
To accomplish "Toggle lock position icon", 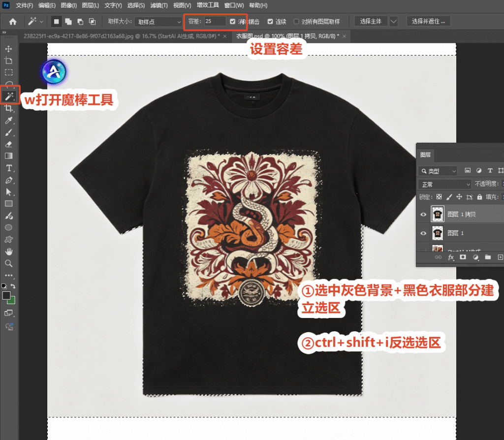I will 459,197.
